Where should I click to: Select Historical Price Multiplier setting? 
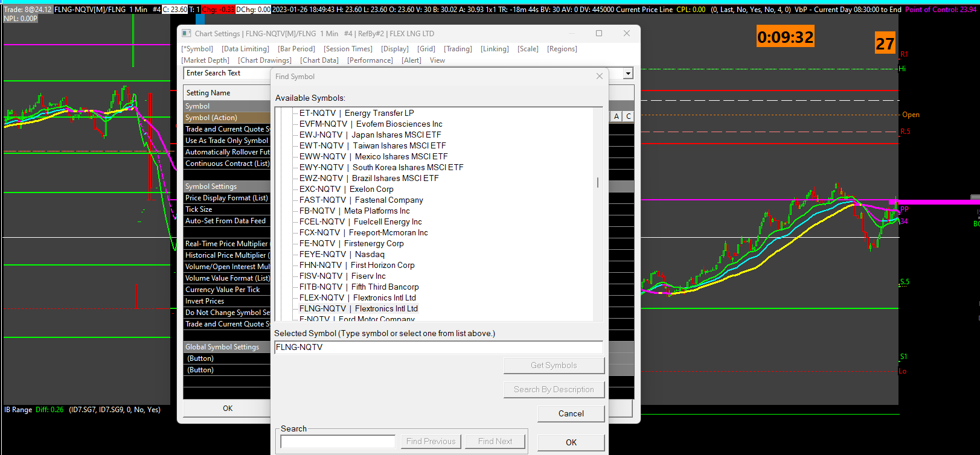227,255
